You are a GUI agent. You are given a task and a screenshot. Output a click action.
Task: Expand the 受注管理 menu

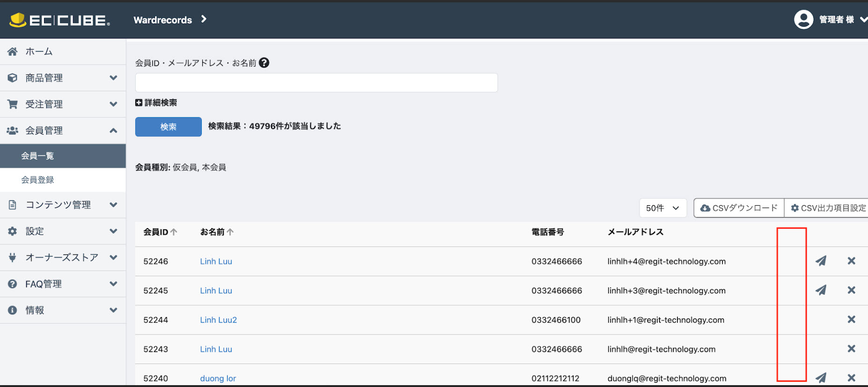click(x=63, y=104)
